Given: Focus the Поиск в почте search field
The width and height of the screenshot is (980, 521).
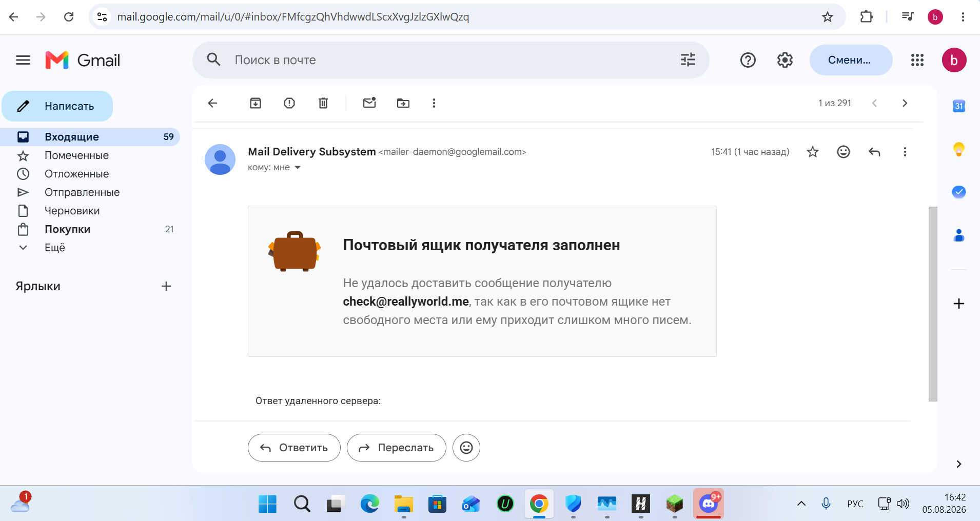Looking at the screenshot, I should [452, 60].
